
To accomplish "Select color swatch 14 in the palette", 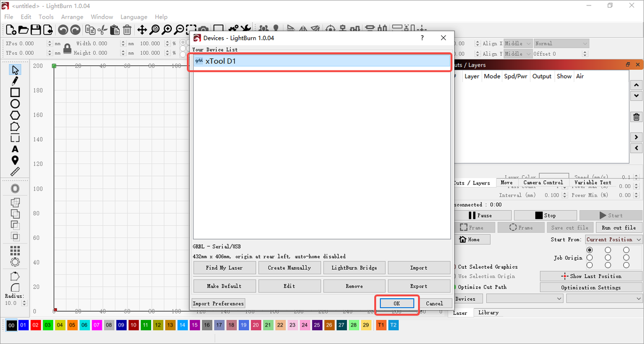I will coord(182,325).
